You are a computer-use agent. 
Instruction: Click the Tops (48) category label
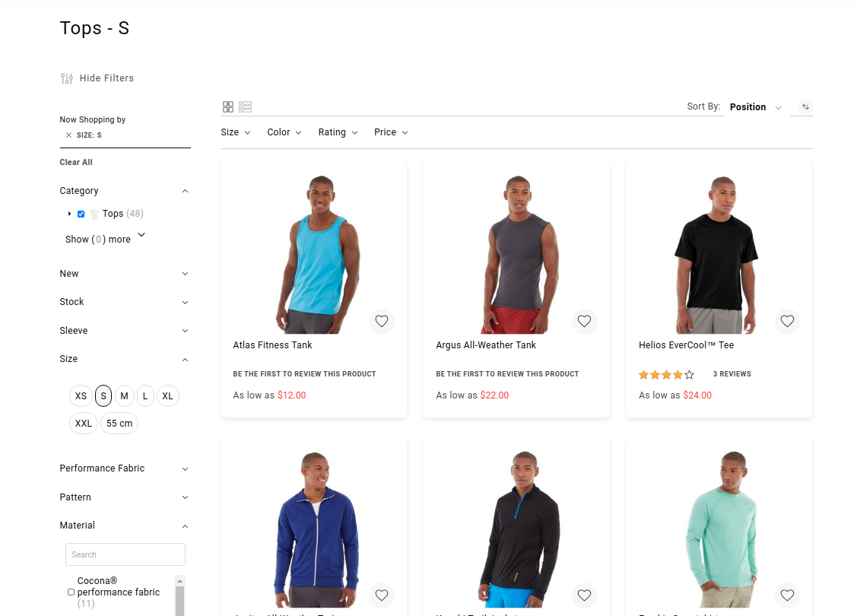123,214
